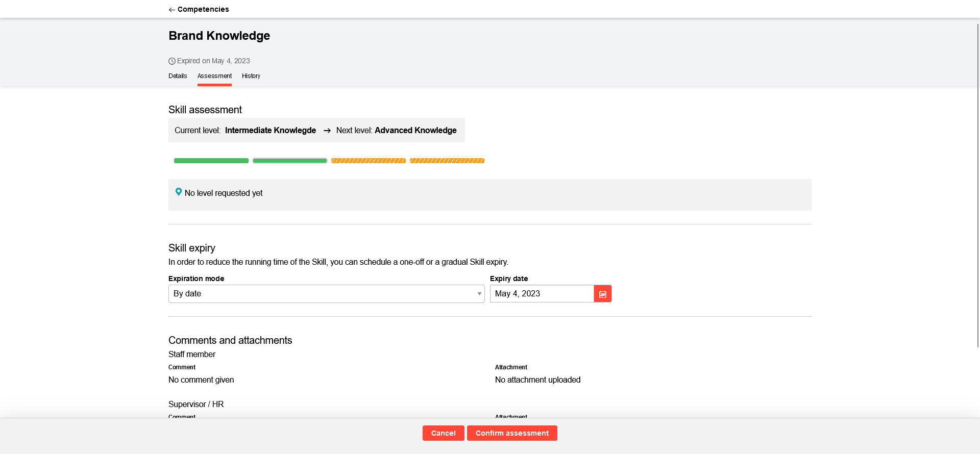Screen dimensions: 980x454
Task: Expand the Expiration mode dropdown arrow
Action: click(x=479, y=294)
